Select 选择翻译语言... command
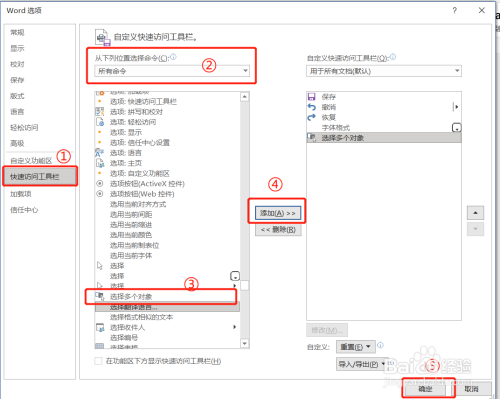This screenshot has height=399, width=500. click(167, 307)
